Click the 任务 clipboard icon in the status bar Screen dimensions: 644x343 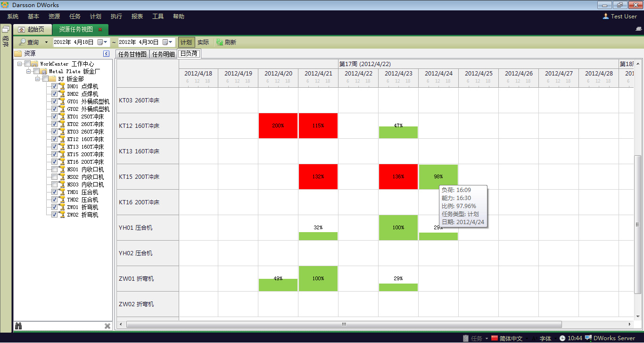click(x=466, y=338)
